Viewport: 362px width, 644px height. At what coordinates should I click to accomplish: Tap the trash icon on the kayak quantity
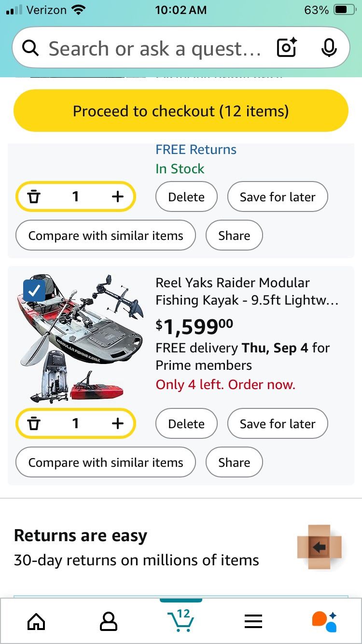34,423
